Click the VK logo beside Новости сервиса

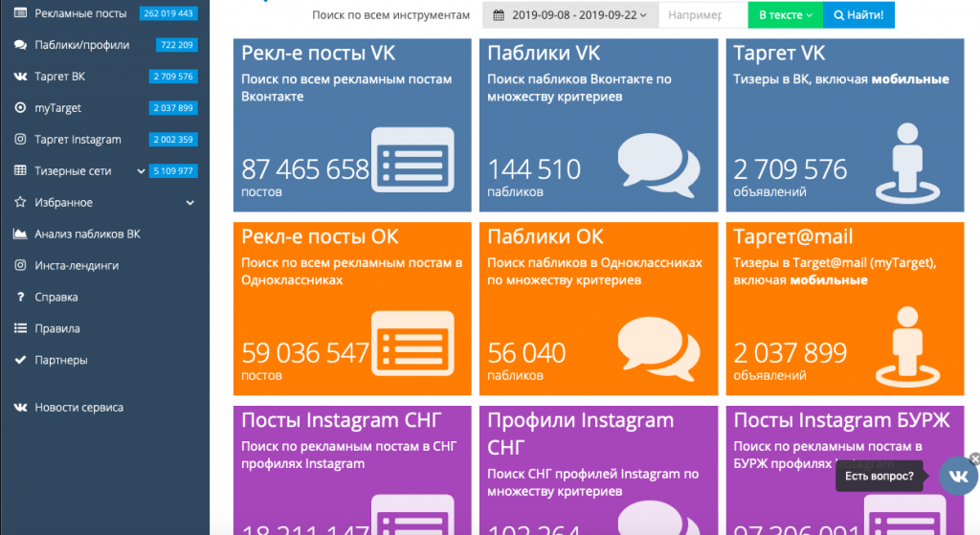pos(20,407)
